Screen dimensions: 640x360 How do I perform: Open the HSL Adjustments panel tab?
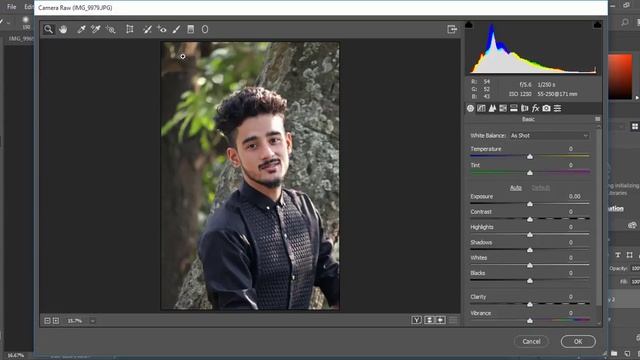[x=503, y=108]
